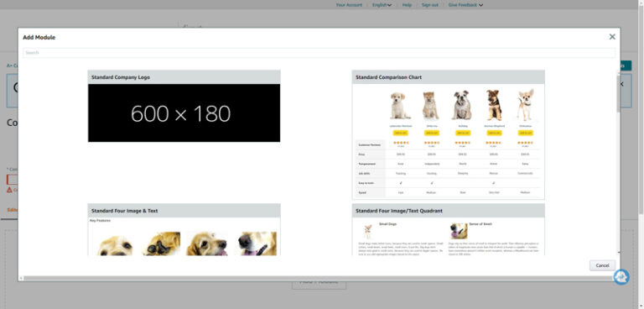This screenshot has width=644, height=309.
Task: Click the Speed row label in chart
Action: [362, 192]
